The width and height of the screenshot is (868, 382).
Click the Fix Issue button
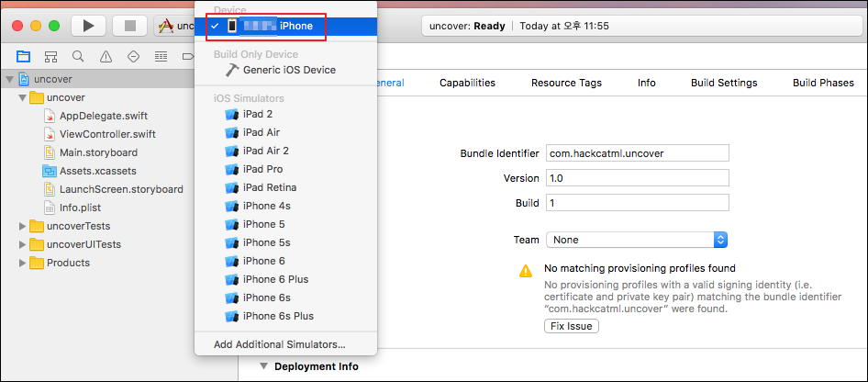(572, 326)
